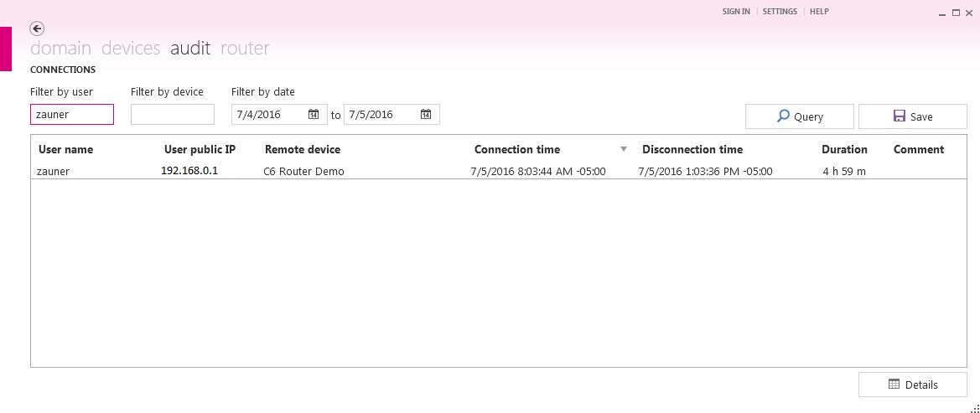Open the router tab
980x413 pixels.
coord(245,48)
